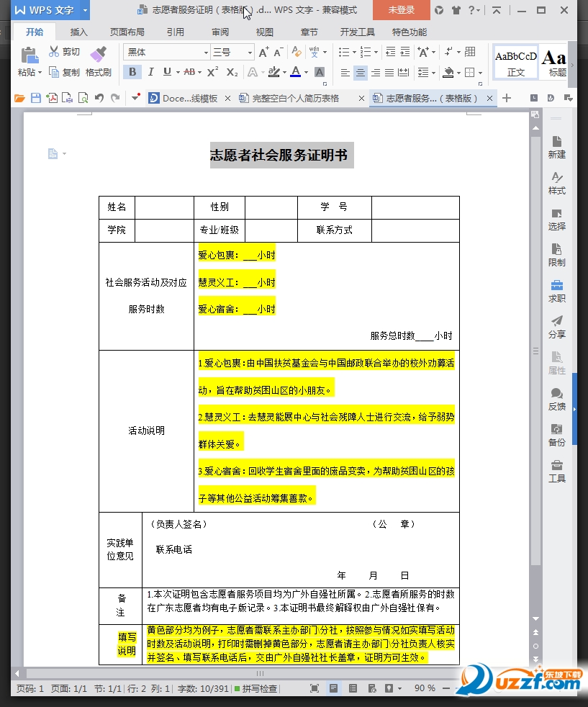Apply the 正文 style

(516, 62)
